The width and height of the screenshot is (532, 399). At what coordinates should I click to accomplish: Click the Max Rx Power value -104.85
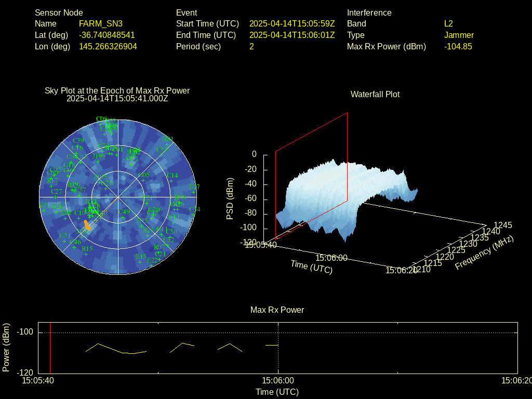[x=458, y=47]
